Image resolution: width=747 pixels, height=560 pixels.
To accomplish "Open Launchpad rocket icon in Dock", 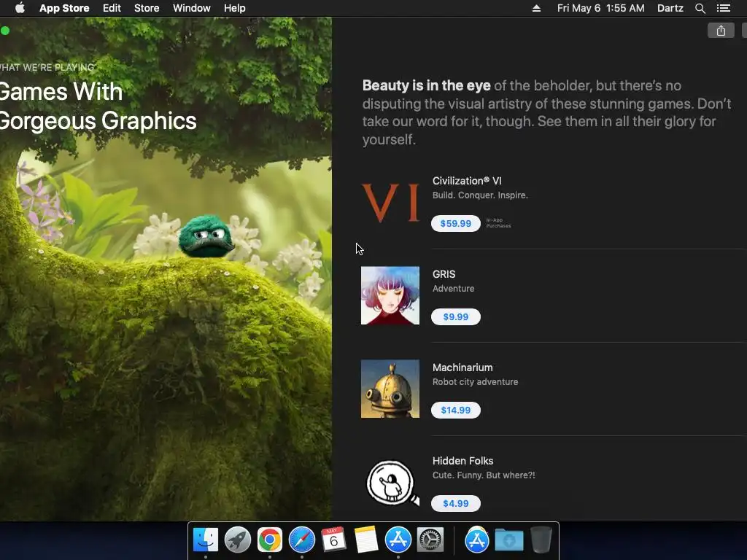I will pos(238,540).
